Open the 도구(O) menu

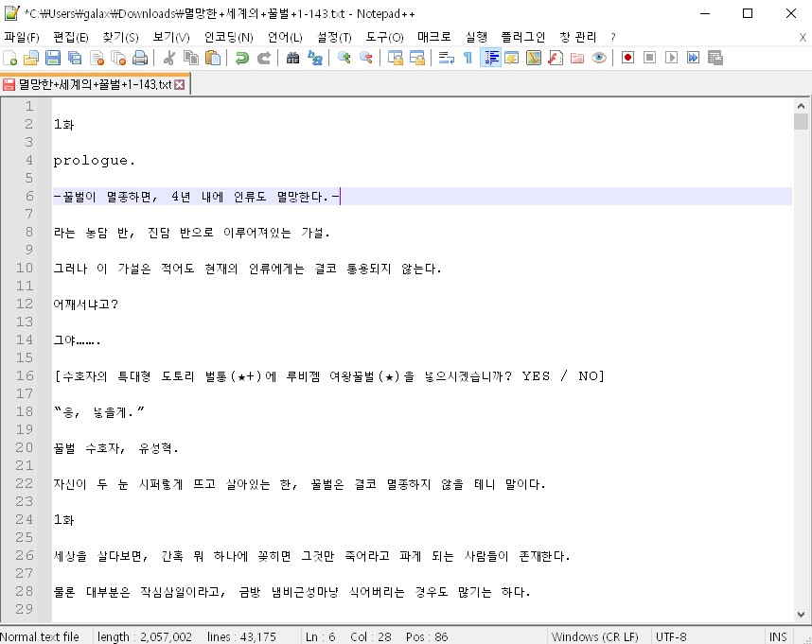(385, 37)
